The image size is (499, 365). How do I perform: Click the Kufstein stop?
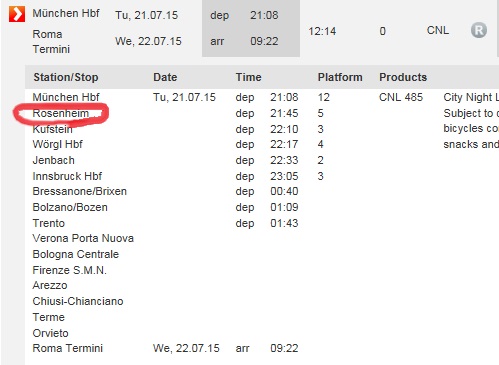(x=52, y=129)
